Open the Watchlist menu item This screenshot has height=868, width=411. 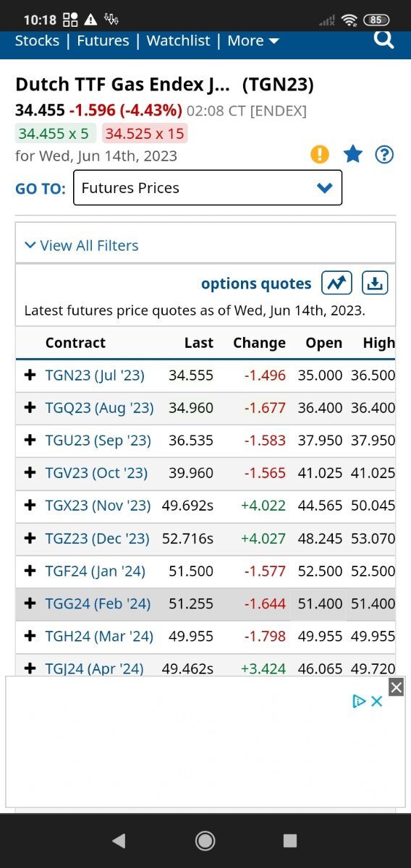178,41
